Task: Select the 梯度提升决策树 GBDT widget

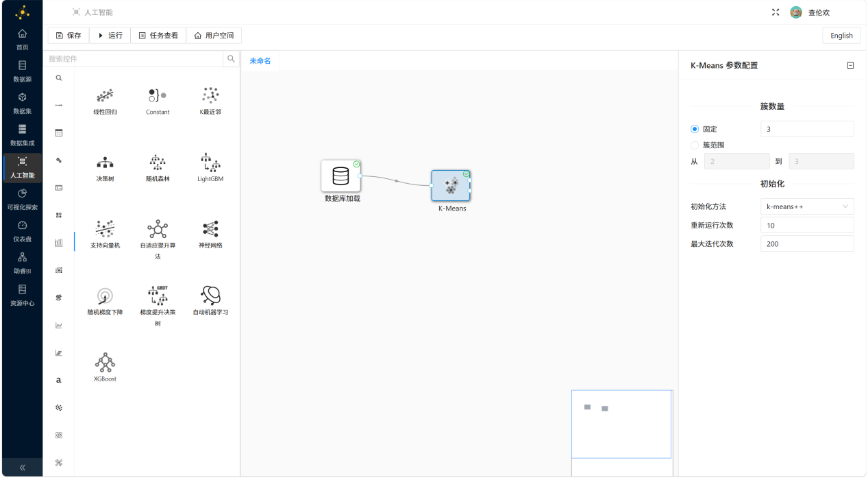Action: (x=158, y=307)
